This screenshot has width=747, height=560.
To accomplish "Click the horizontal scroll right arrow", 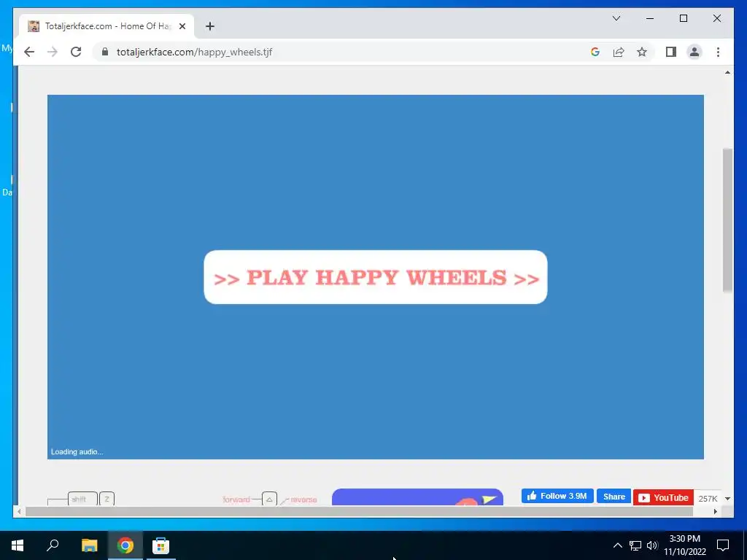I will click(716, 511).
